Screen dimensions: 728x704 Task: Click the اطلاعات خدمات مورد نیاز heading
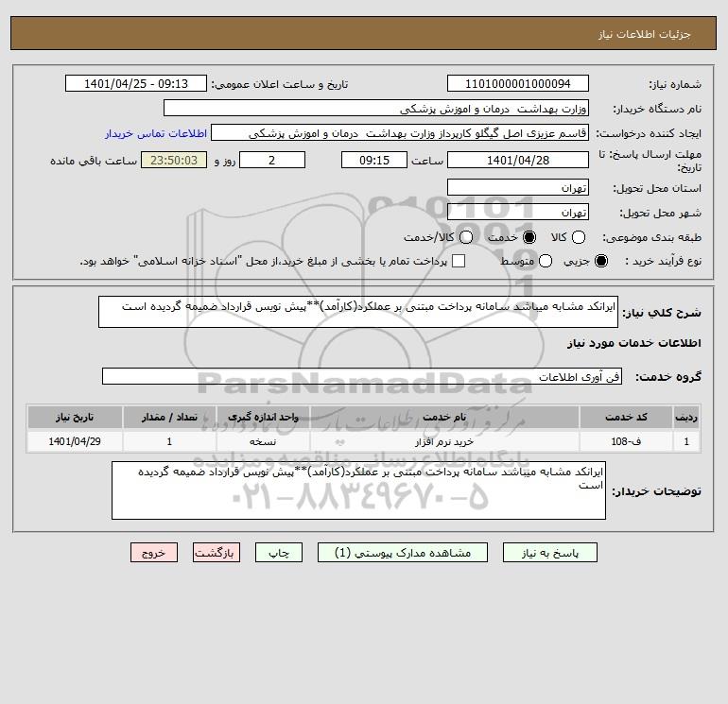tap(633, 343)
